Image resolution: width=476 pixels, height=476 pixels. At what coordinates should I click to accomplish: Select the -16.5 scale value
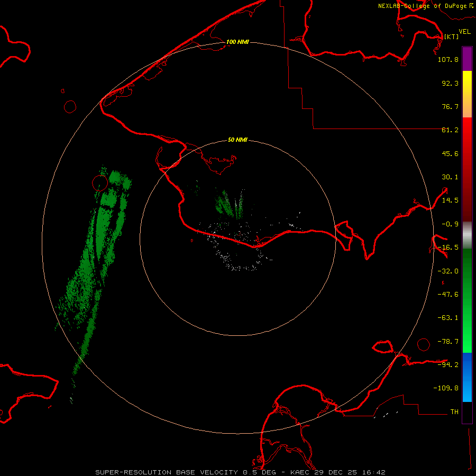[448, 248]
